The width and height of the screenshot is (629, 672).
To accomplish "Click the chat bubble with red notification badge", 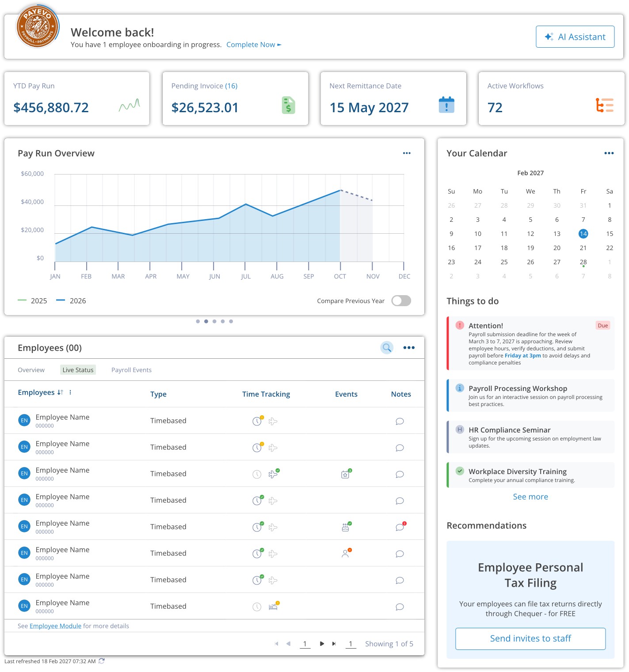I will click(400, 526).
